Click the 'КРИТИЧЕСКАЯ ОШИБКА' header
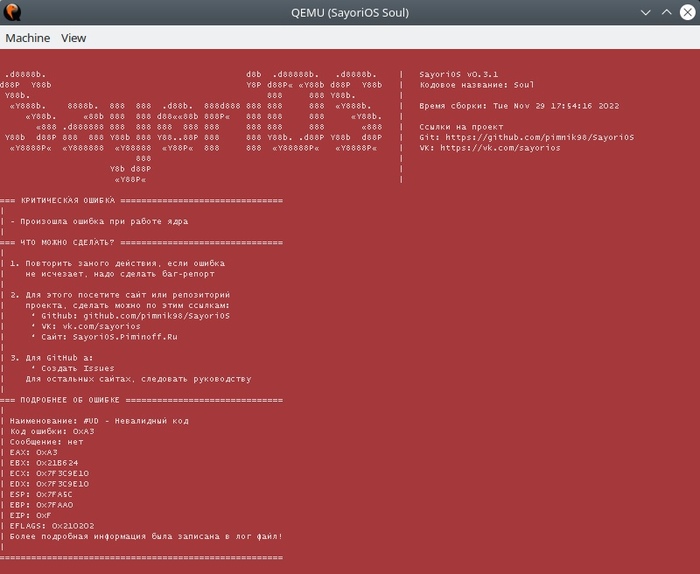 point(68,200)
